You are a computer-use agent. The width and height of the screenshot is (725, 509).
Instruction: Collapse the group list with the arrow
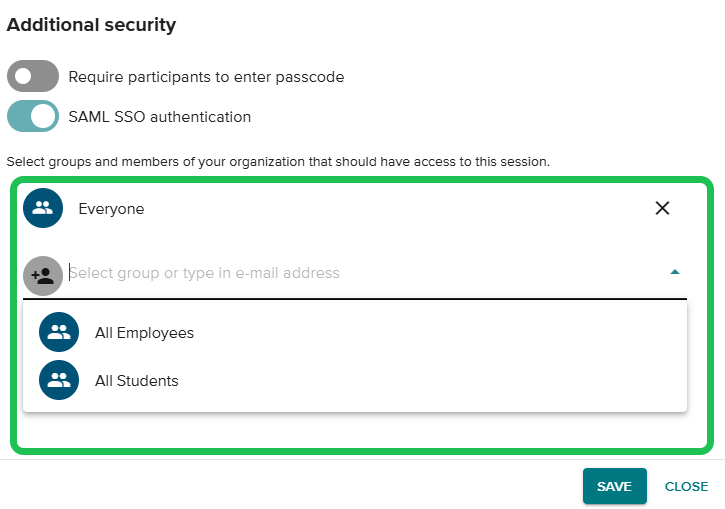tap(675, 272)
